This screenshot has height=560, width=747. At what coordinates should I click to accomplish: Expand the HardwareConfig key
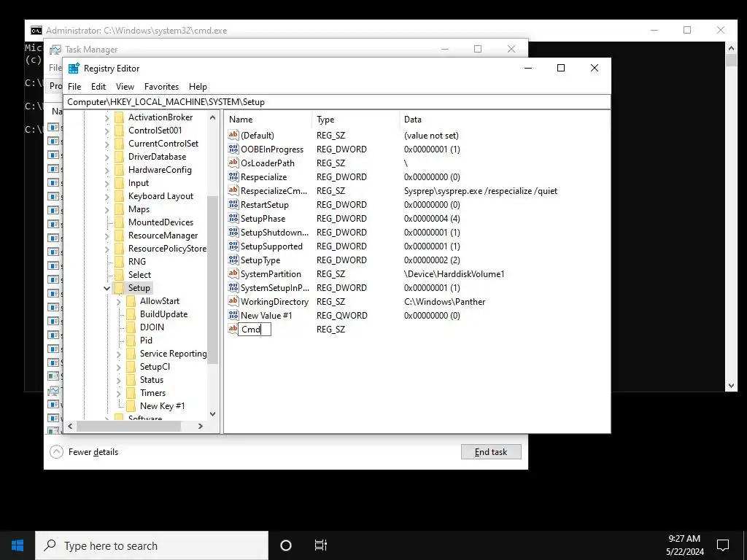tap(107, 170)
